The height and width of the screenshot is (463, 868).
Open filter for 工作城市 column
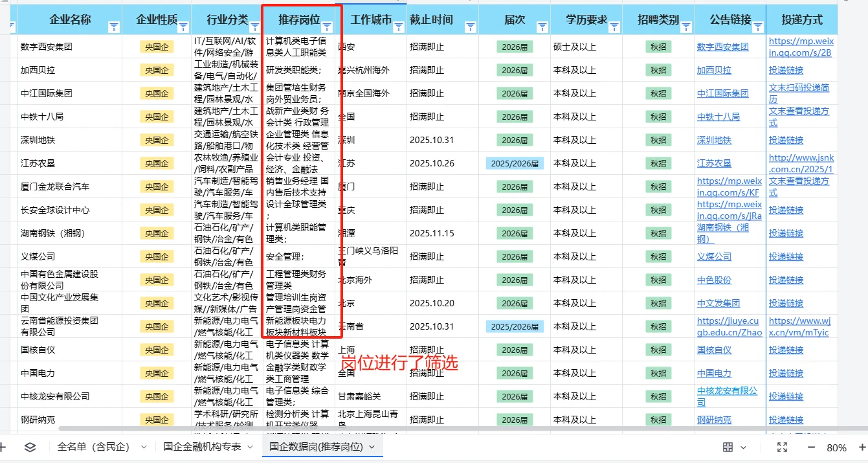pyautogui.click(x=399, y=27)
